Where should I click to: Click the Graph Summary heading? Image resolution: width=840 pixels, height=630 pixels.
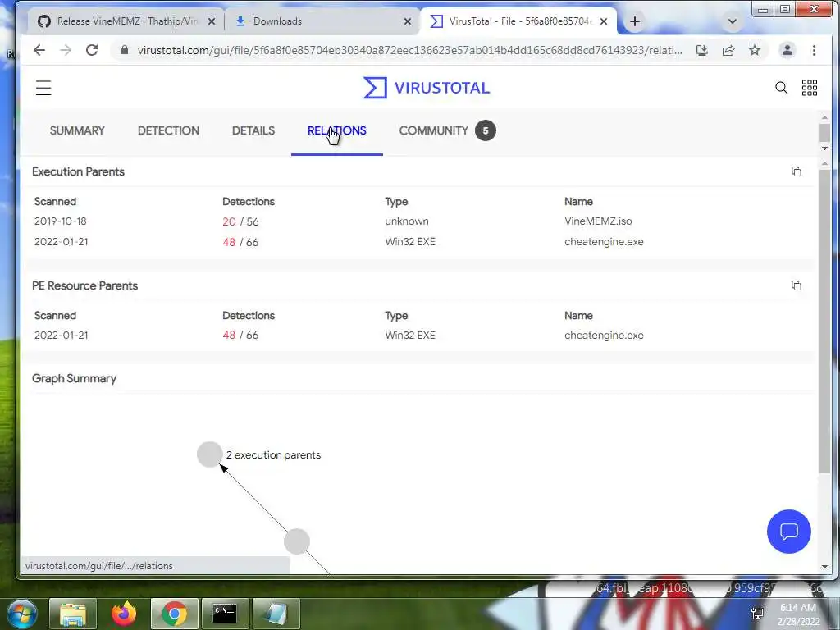pyautogui.click(x=74, y=378)
